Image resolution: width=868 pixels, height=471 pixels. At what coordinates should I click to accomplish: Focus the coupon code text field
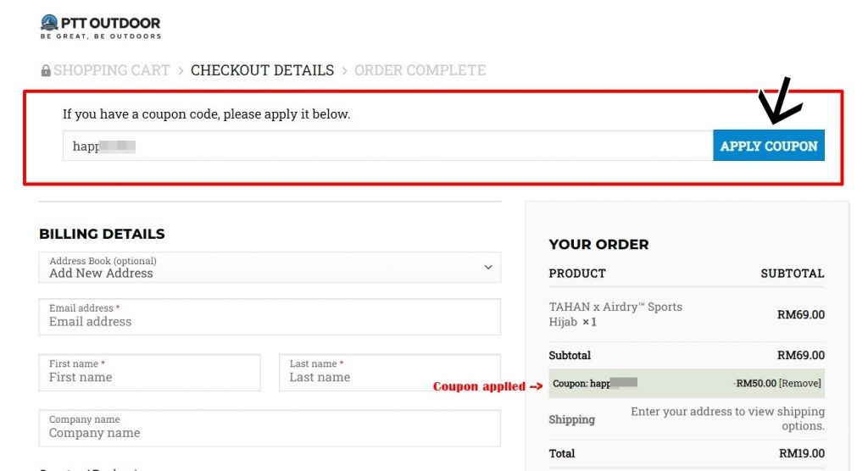click(x=387, y=146)
